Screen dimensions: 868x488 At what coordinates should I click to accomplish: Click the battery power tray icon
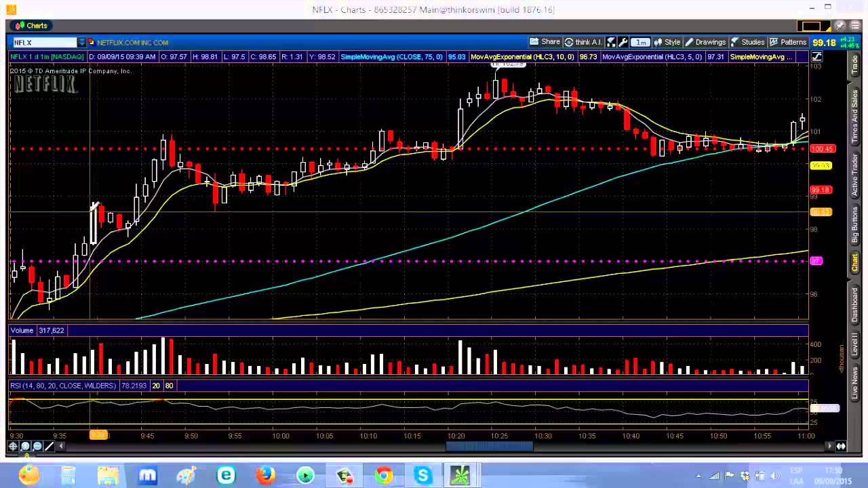point(760,476)
